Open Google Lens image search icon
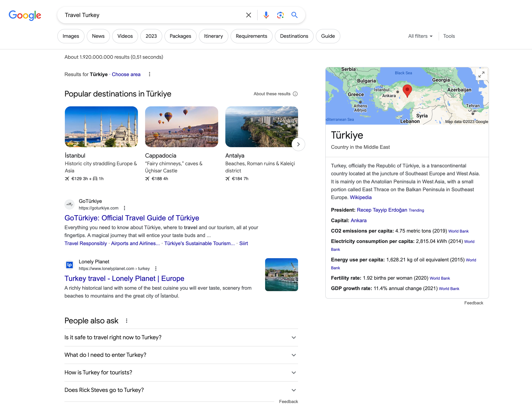532x410 pixels. pyautogui.click(x=280, y=15)
